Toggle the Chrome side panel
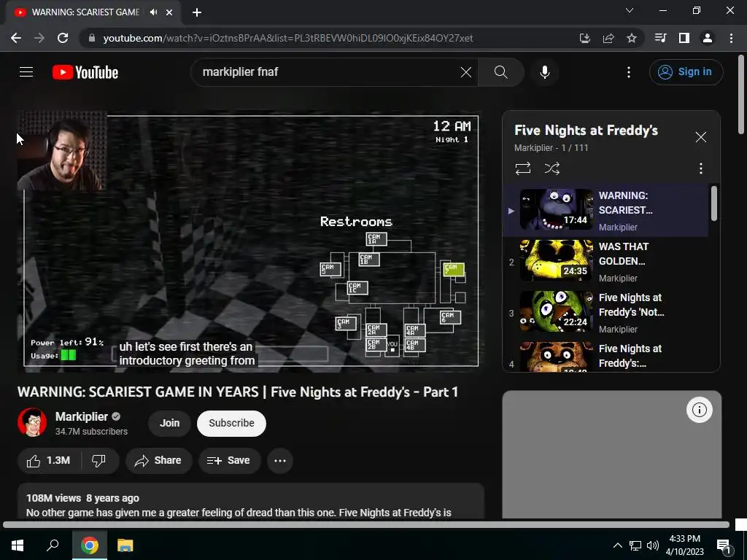Viewport: 747px width, 560px height. (x=684, y=38)
